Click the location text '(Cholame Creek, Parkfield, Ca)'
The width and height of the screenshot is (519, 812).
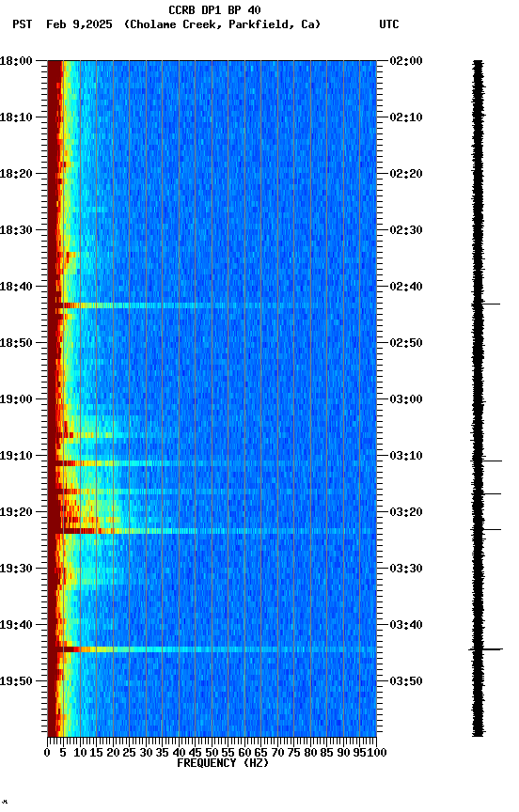(x=222, y=24)
